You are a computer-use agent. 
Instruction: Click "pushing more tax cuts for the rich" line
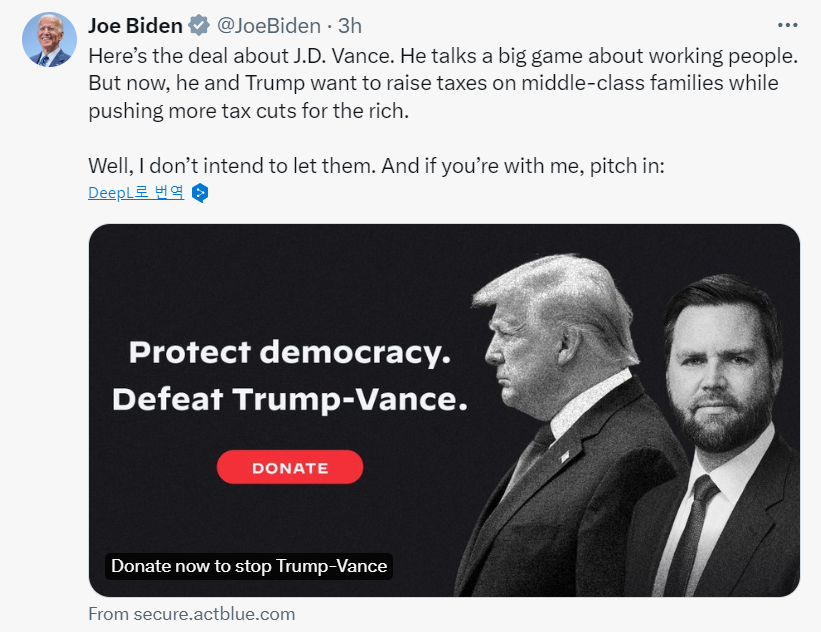tap(249, 110)
